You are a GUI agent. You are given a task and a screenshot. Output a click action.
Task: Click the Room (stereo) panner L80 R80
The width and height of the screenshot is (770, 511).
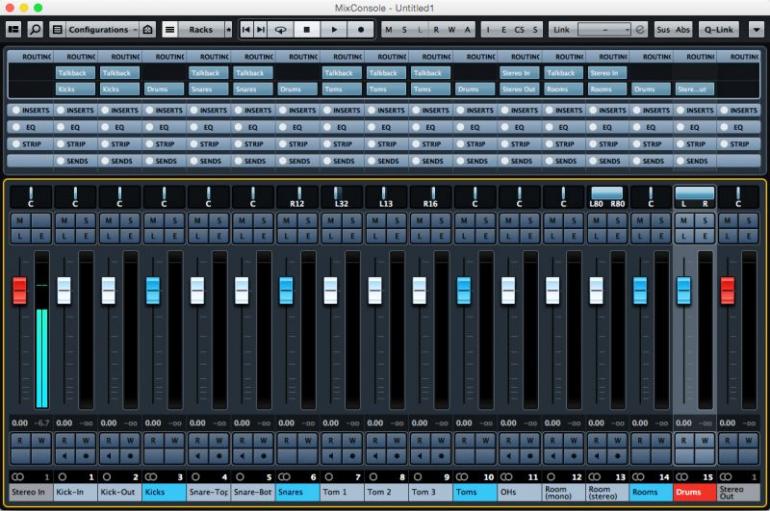[607, 197]
